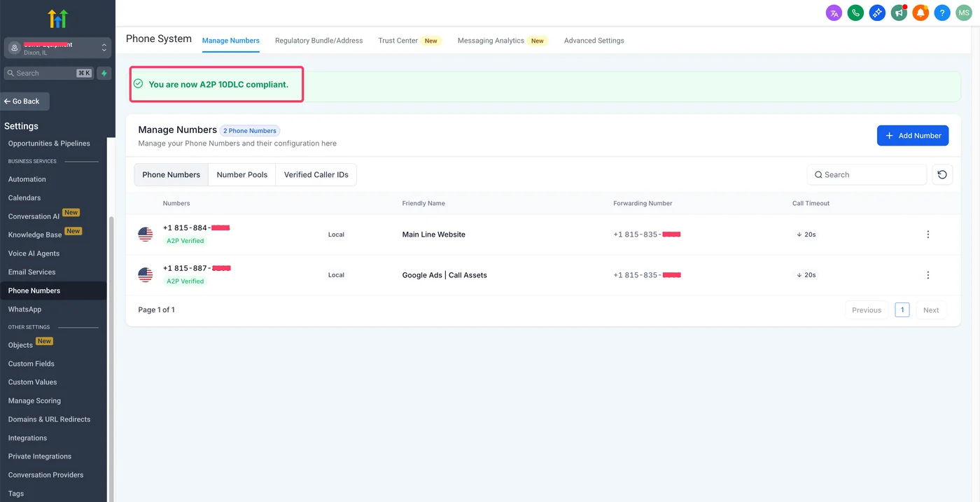Click the lightning bolt quick actions icon

104,73
